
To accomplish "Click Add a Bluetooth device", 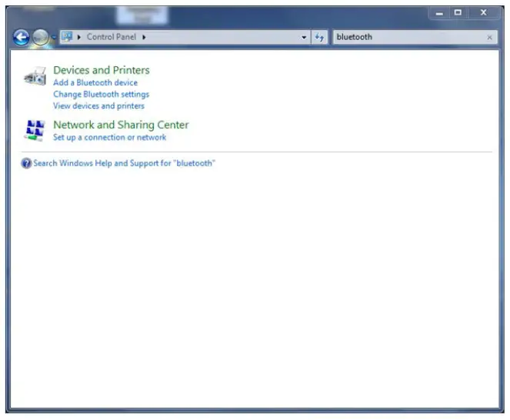I will [95, 82].
